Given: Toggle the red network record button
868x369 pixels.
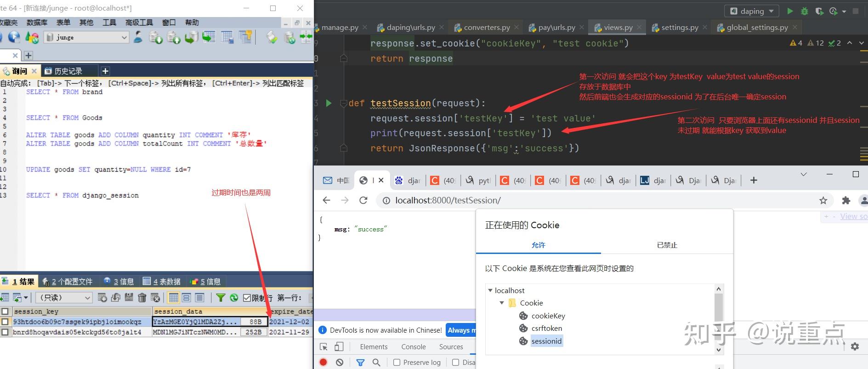Looking at the screenshot, I should [x=323, y=362].
